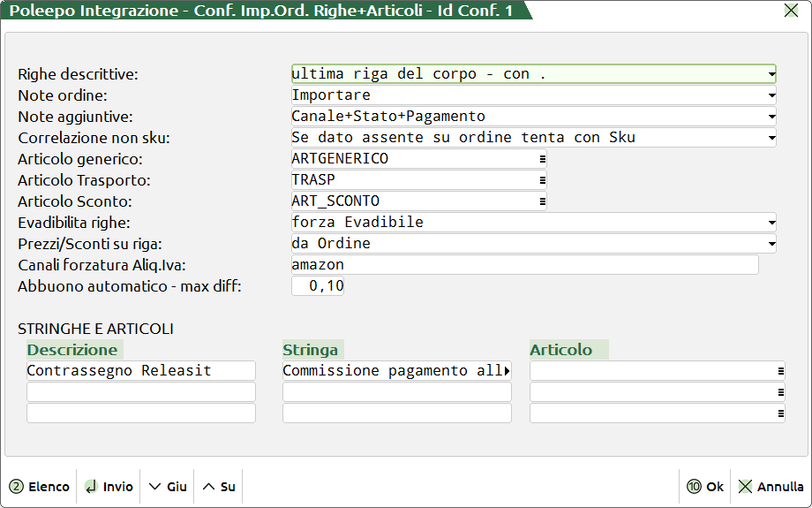Open lookup icon for Articolo generico field
Image resolution: width=812 pixels, height=508 pixels.
pos(543,159)
